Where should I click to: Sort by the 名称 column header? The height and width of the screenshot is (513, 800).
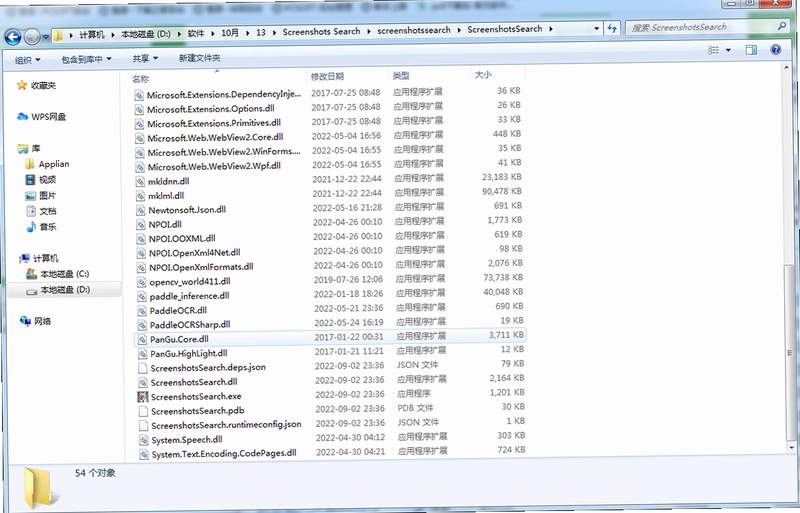(140, 79)
